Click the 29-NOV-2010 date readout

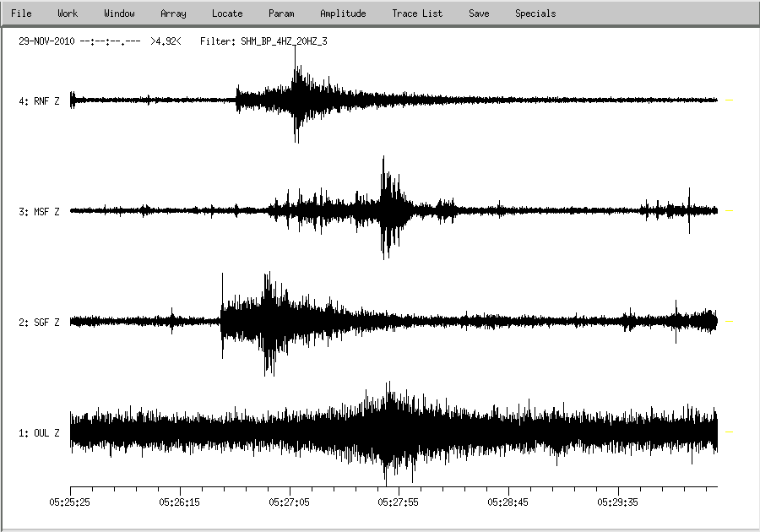coord(47,40)
